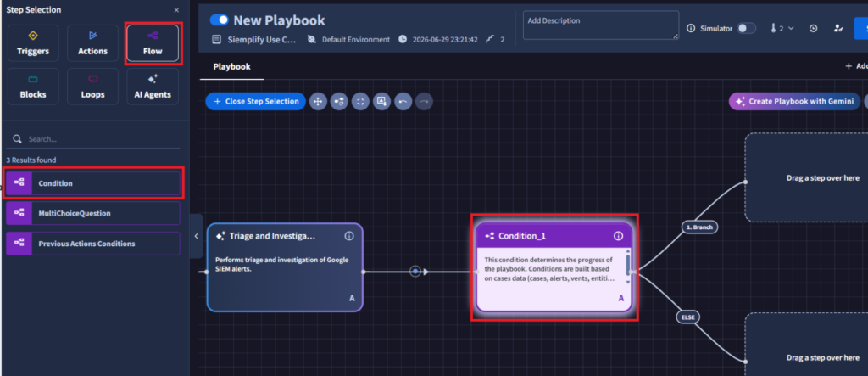Click the undo arrow icon
The width and height of the screenshot is (868, 376).
pyautogui.click(x=403, y=102)
